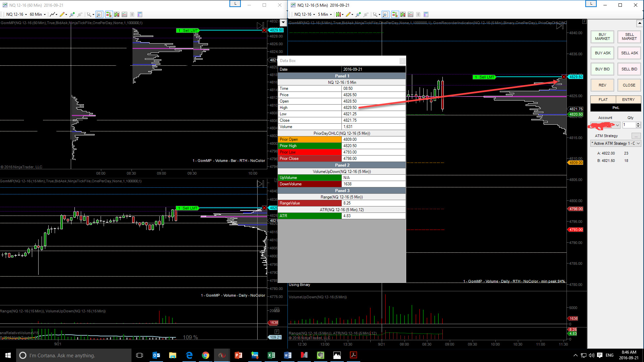
Task: Open chart properties in 5 Min chart toolbar
Action: [426, 14]
